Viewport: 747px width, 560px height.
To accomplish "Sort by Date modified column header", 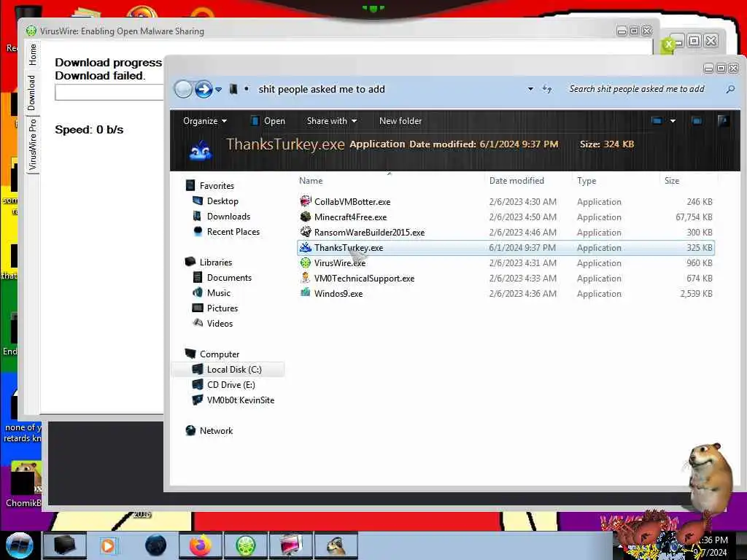I will pyautogui.click(x=516, y=181).
